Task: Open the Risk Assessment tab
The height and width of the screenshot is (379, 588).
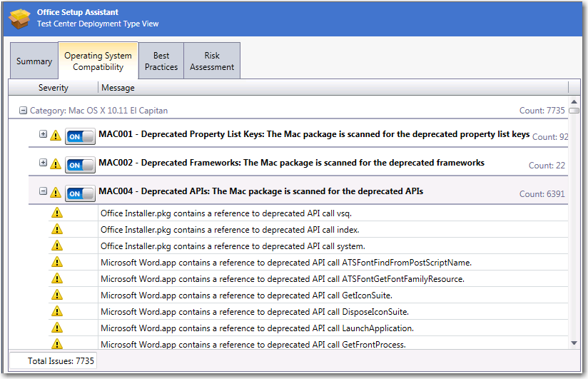Action: point(212,61)
